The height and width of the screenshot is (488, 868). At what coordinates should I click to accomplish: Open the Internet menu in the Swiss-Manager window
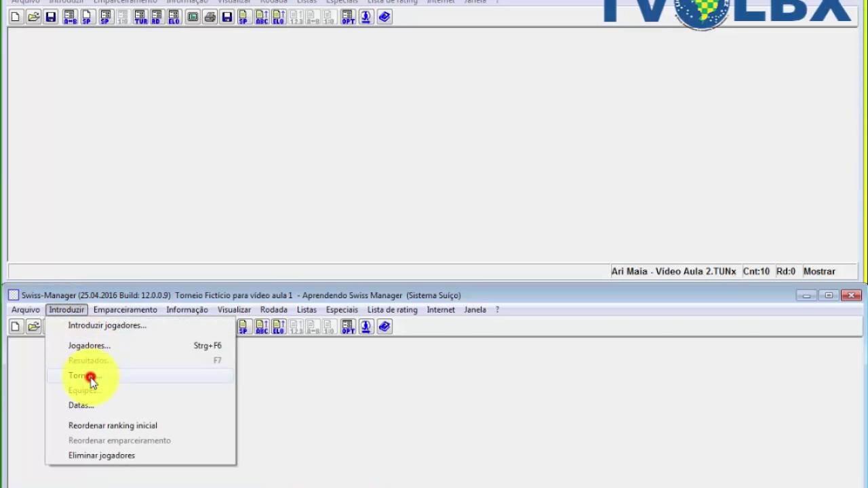tap(441, 310)
